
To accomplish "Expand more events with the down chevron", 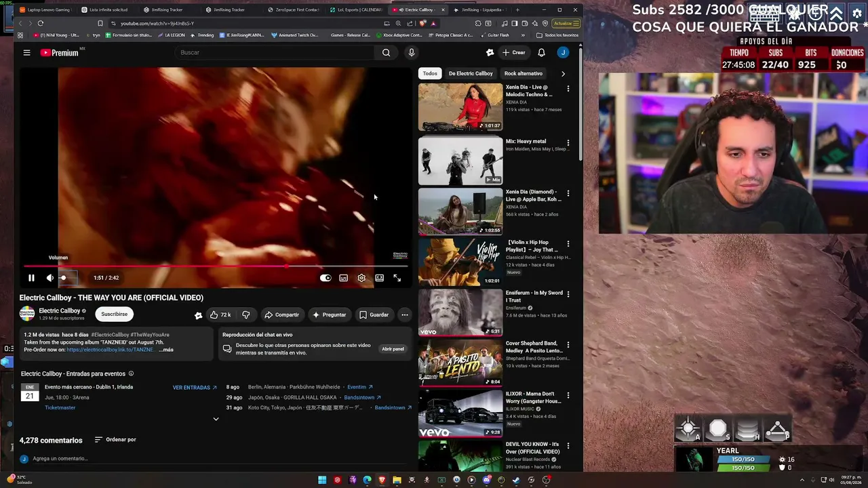I will (216, 419).
